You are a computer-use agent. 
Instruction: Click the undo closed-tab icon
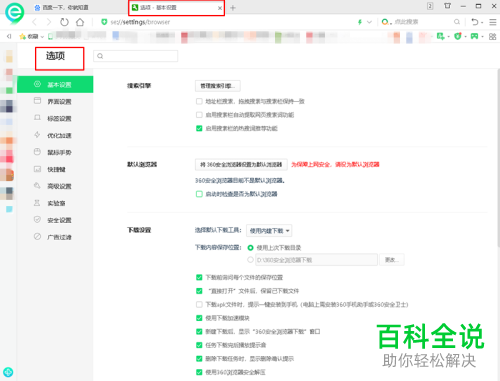[x=475, y=22]
